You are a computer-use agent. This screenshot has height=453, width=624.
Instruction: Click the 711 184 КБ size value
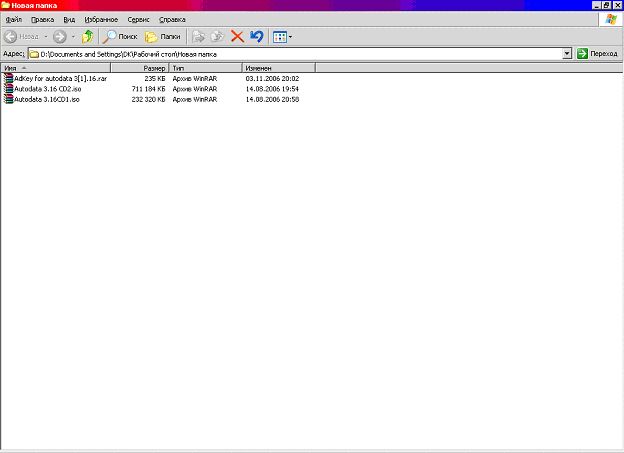(x=148, y=89)
